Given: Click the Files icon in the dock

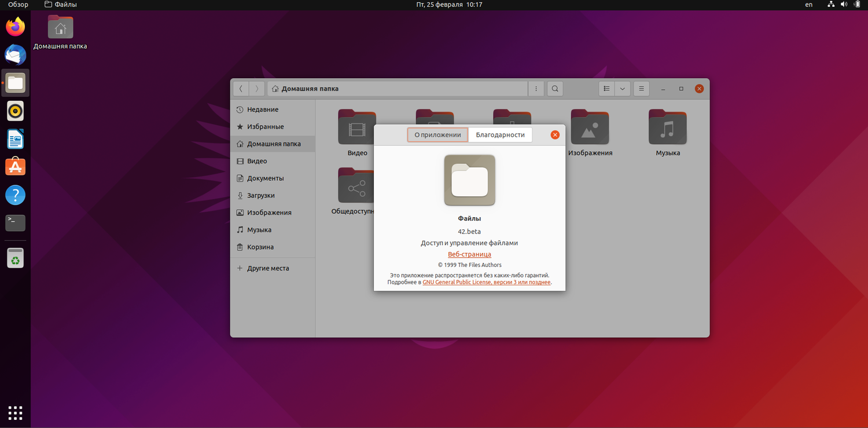Looking at the screenshot, I should pos(16,83).
